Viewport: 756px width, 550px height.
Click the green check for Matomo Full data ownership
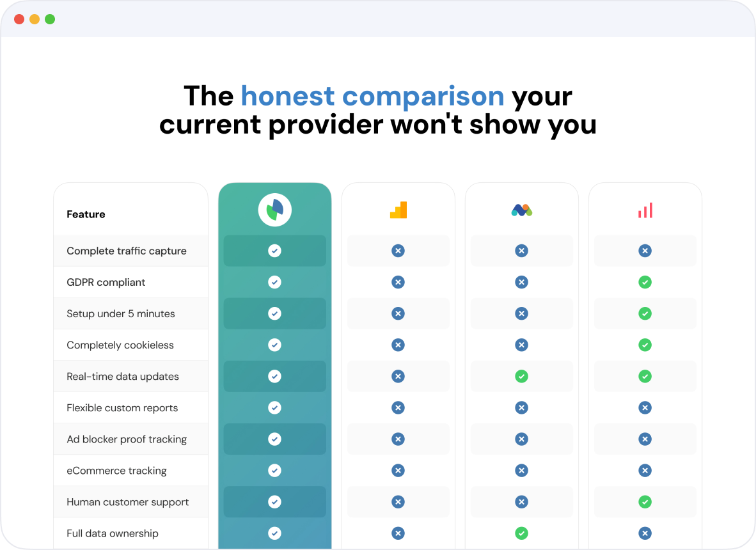(522, 533)
